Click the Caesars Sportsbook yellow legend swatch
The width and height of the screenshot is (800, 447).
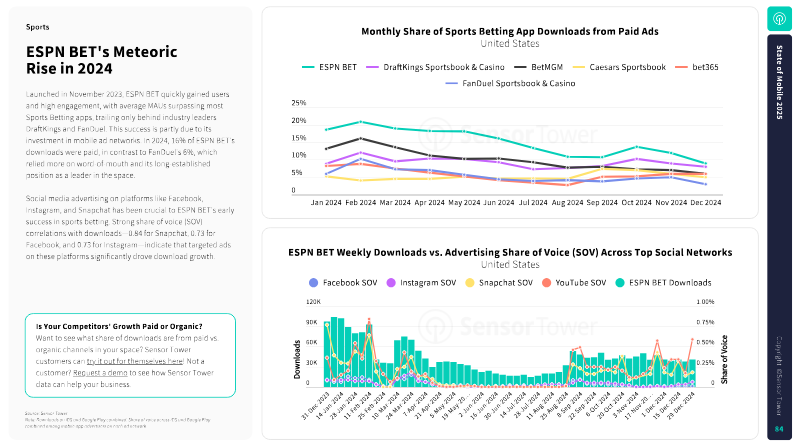click(579, 67)
